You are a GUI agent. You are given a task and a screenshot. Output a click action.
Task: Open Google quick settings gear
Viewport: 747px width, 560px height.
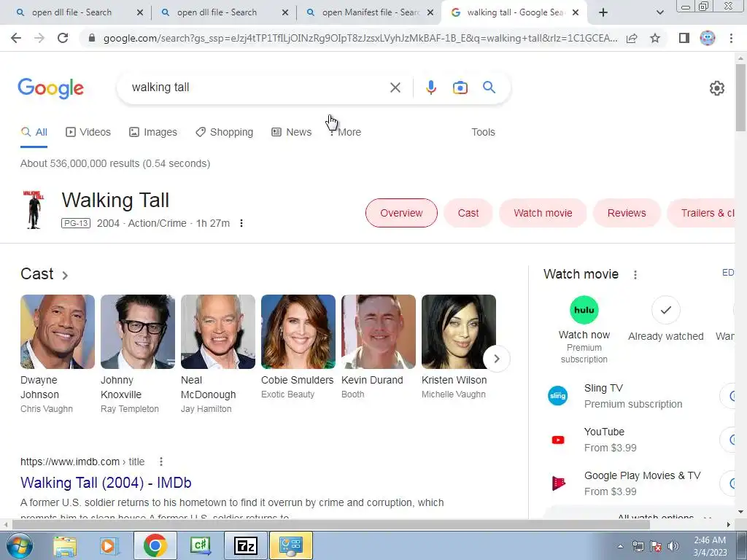pyautogui.click(x=717, y=88)
